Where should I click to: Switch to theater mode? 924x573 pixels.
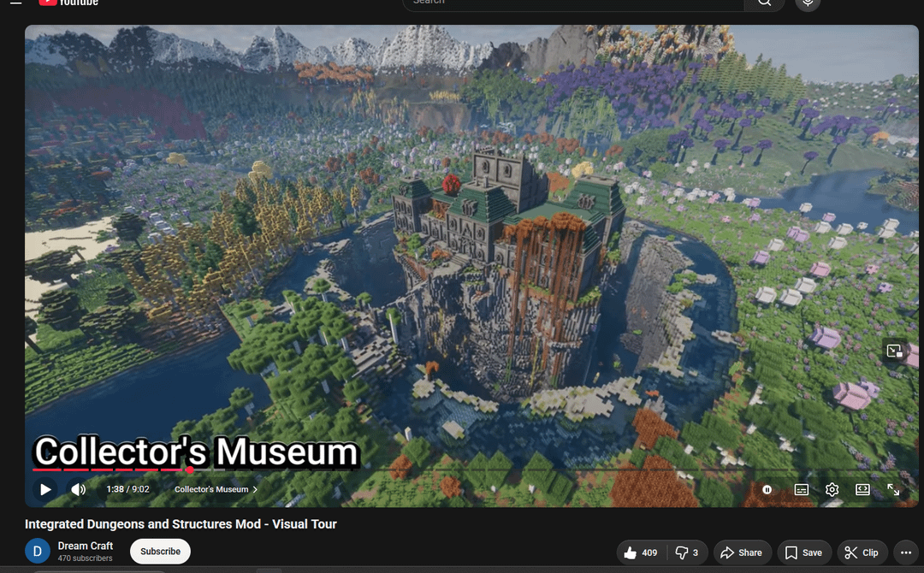tap(862, 489)
